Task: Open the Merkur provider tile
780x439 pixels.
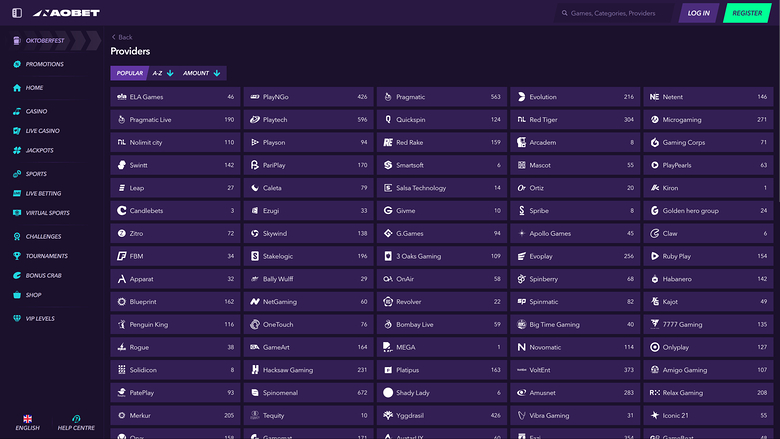Action: [175, 416]
